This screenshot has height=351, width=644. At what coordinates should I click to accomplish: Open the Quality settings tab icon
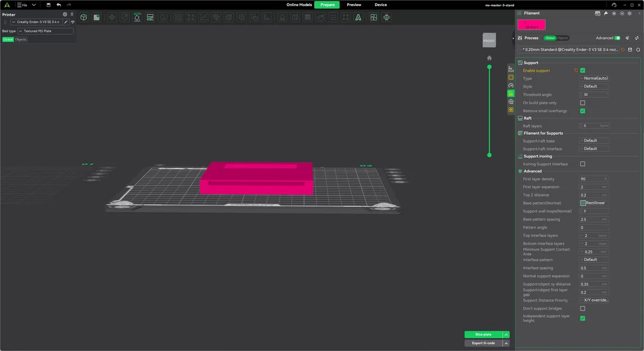point(511,70)
